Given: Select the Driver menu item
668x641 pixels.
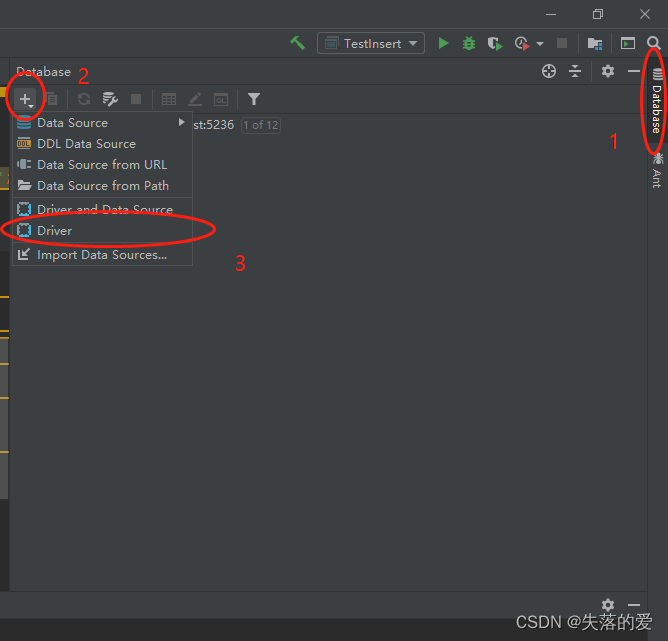Looking at the screenshot, I should click(x=102, y=230).
